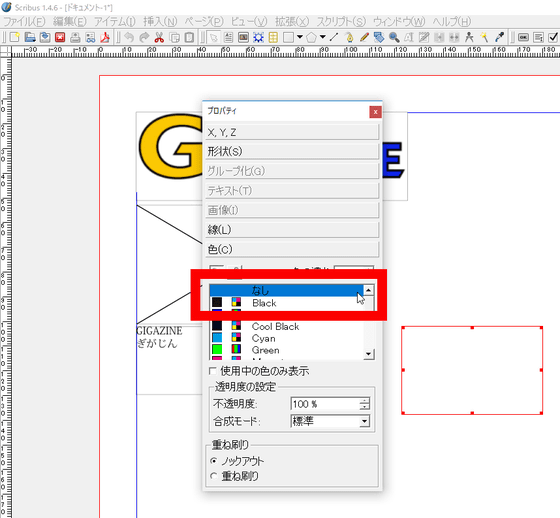Close the プロパティ palette

tap(375, 112)
